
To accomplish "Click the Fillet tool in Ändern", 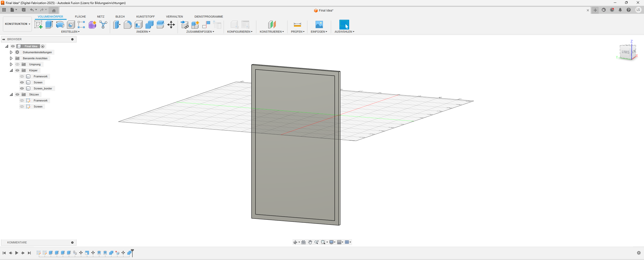I will [x=128, y=25].
